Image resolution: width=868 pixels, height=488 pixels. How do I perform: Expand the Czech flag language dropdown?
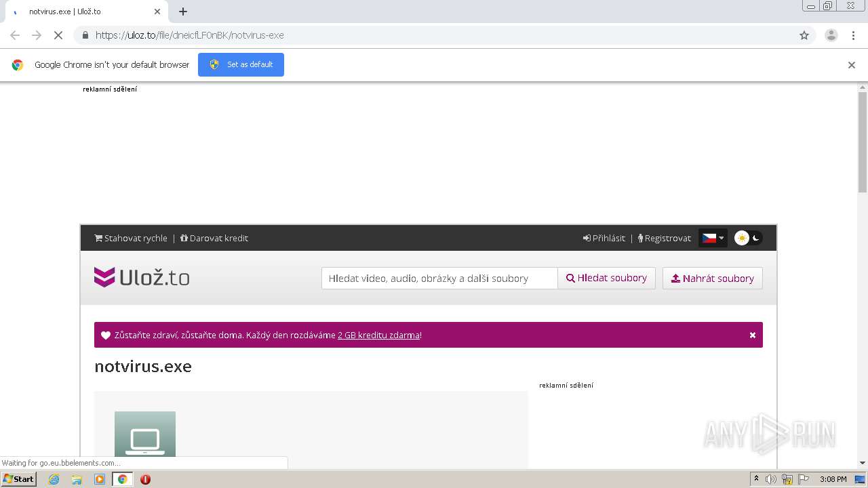coord(713,238)
